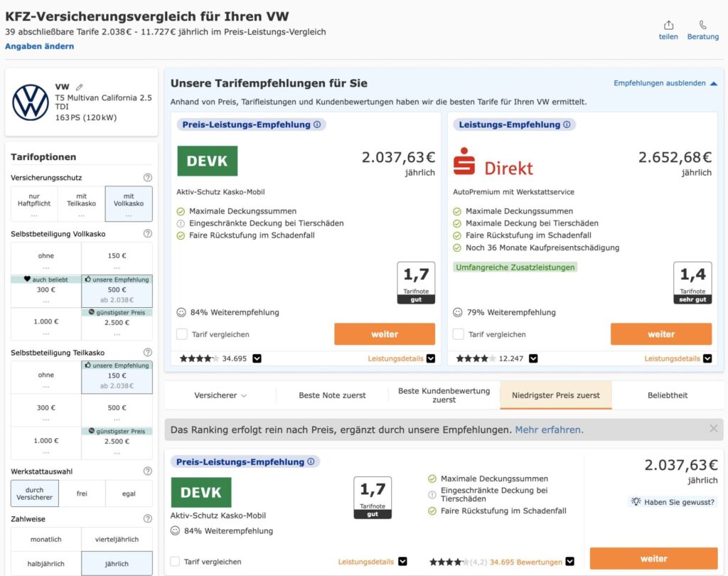Show info icon for list Preis-Leistungs-Empfehlung

pos(311,462)
